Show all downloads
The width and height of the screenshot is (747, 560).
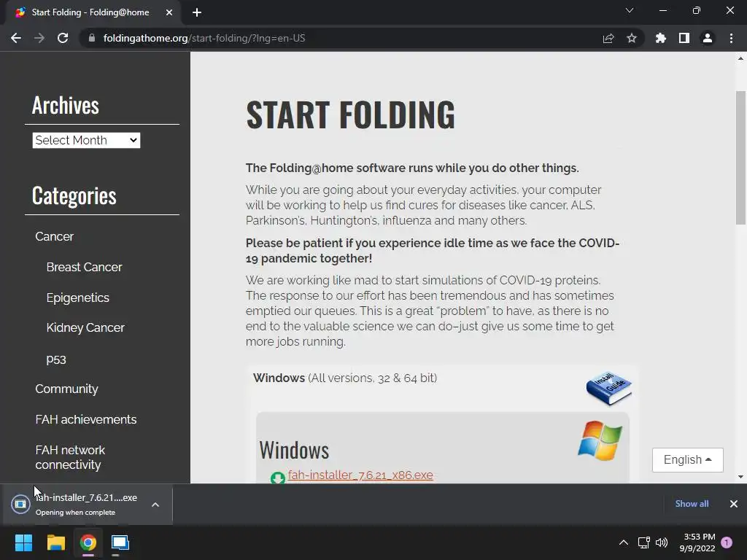tap(692, 504)
